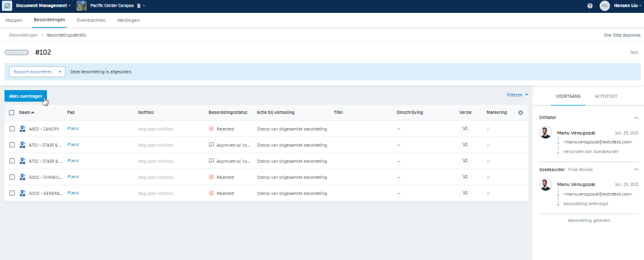The width and height of the screenshot is (644, 260).
Task: Switch to the Overdrachten tab
Action: (x=91, y=20)
